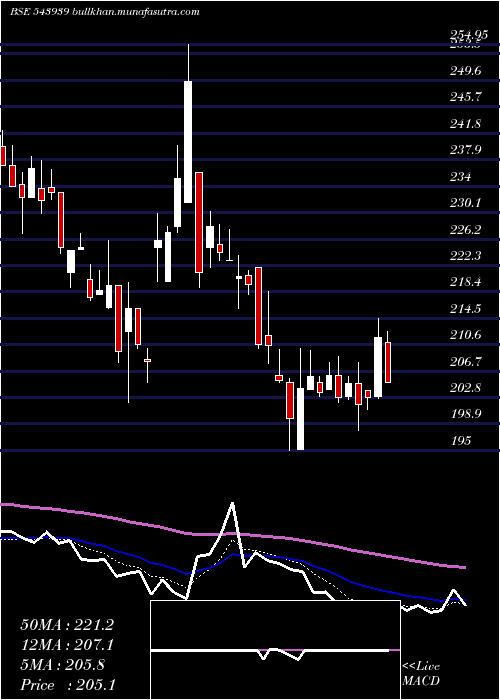Click the 249.6 price axis label

pyautogui.click(x=465, y=71)
